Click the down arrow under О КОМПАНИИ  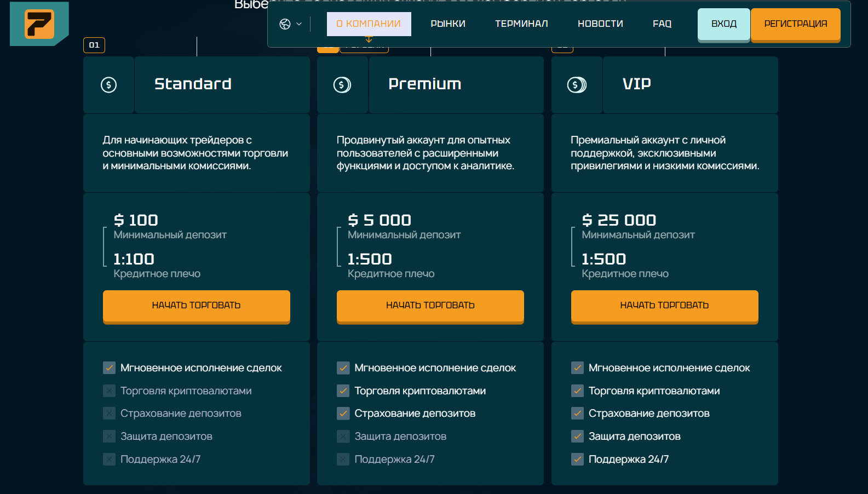click(369, 39)
